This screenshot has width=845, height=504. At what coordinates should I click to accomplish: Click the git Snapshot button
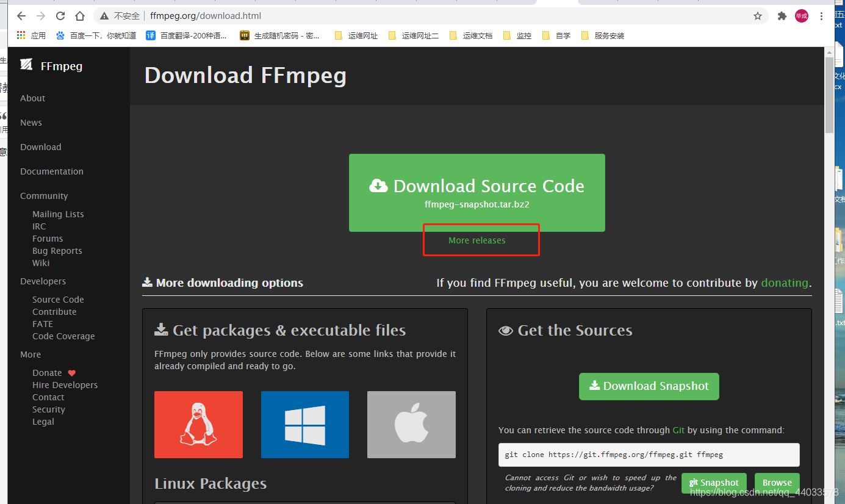714,483
